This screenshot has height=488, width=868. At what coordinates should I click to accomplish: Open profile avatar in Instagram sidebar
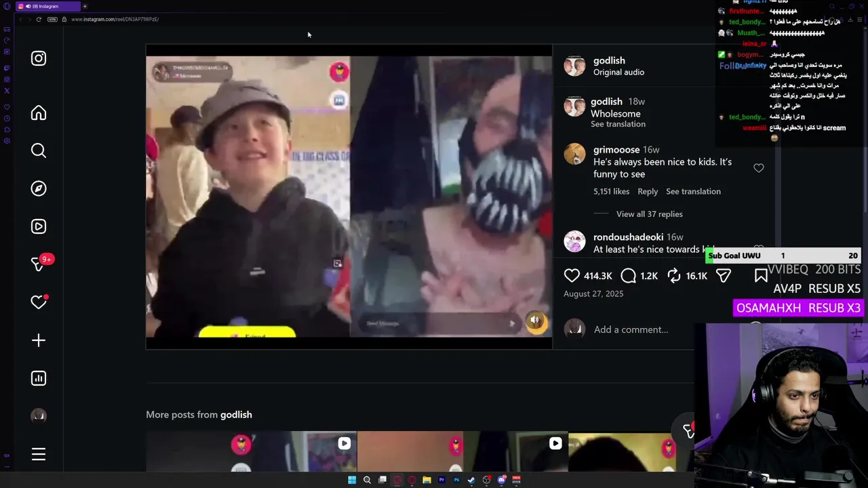click(x=39, y=416)
